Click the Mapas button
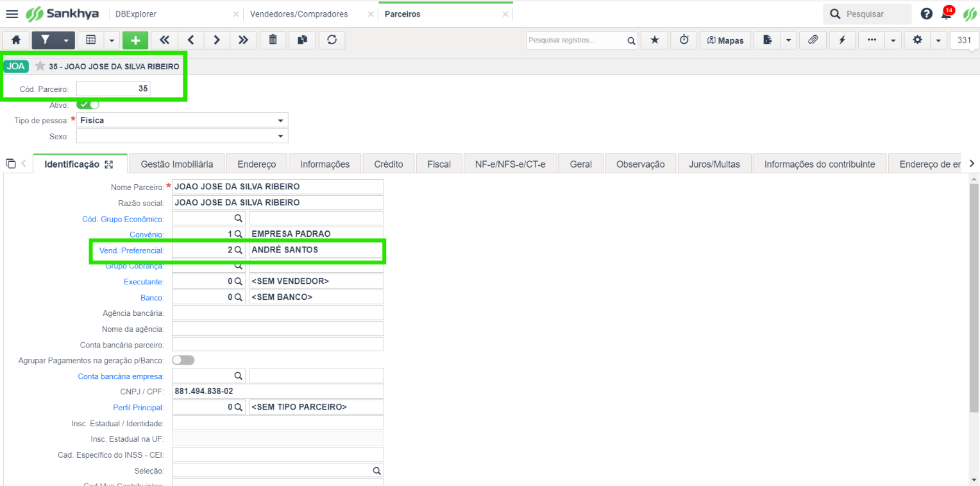The height and width of the screenshot is (486, 980). click(725, 40)
